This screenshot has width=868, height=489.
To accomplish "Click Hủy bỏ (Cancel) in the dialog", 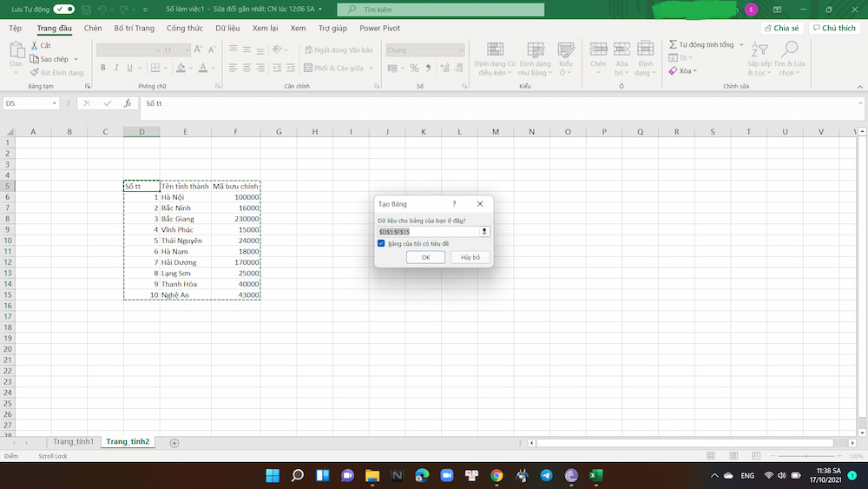I will pyautogui.click(x=470, y=257).
